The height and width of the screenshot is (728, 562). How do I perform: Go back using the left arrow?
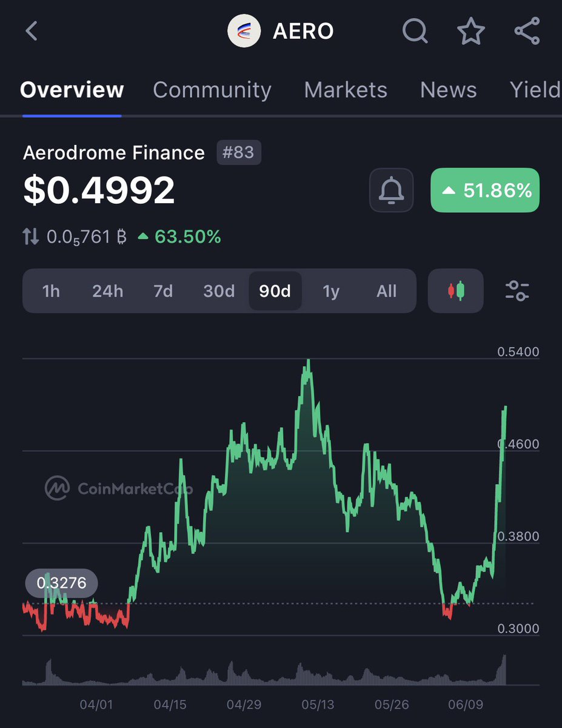32,31
